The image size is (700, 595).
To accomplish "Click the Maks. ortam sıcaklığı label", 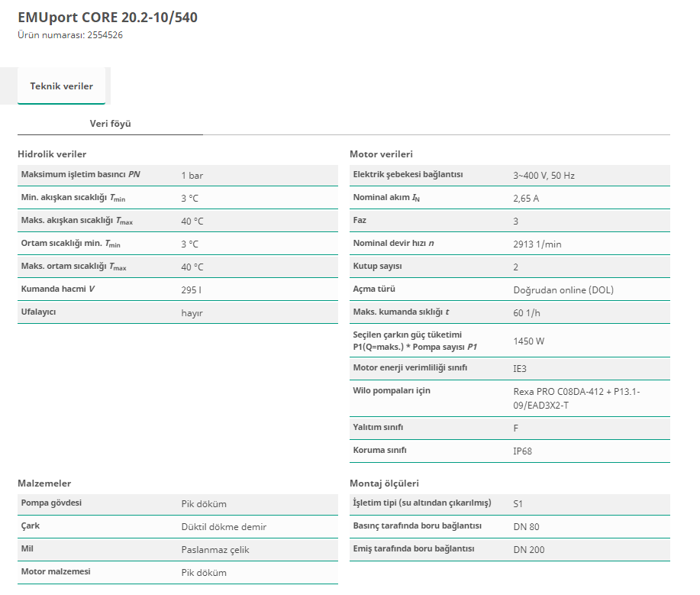I will [x=73, y=267].
